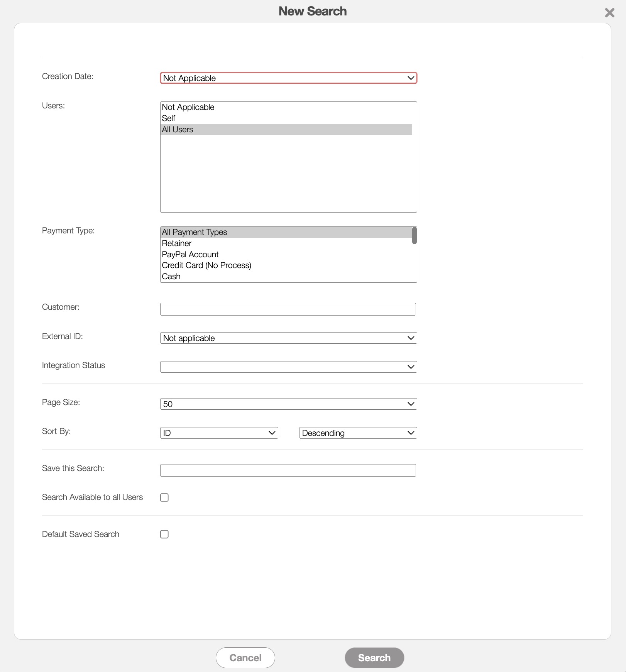
Task: Select 'Cash' payment type
Action: (x=171, y=277)
